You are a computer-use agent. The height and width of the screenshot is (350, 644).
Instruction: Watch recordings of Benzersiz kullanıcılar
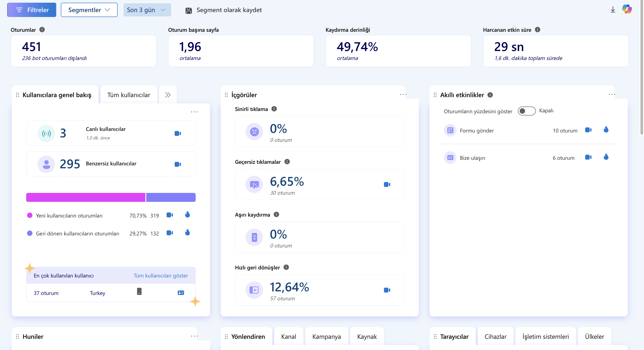(178, 164)
